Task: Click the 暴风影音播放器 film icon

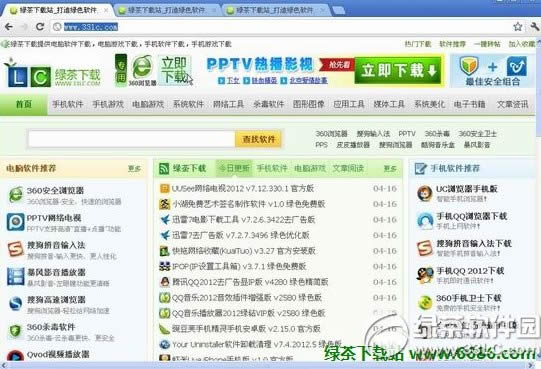Action: 15,277
